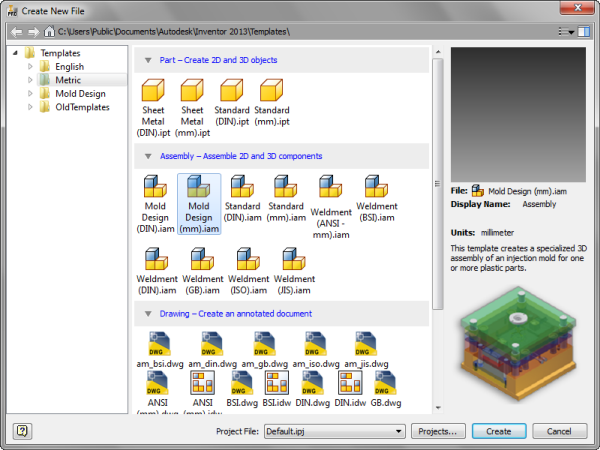
Task: Collapse the Templates root tree node
Action: 15,53
